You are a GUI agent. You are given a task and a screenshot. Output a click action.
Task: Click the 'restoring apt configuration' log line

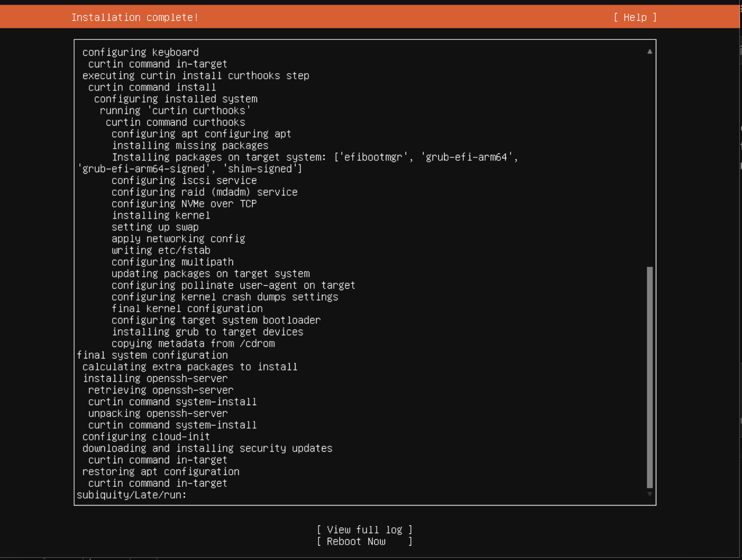tap(161, 471)
